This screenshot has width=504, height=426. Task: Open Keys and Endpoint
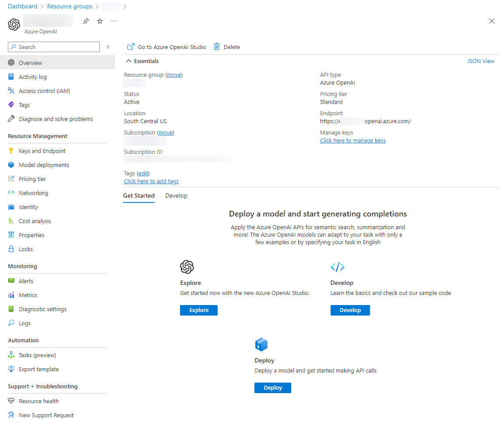[x=42, y=151]
